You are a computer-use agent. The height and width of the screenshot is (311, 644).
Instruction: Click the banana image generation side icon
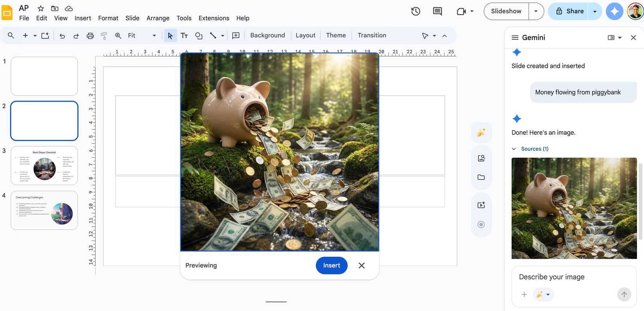[x=481, y=132]
